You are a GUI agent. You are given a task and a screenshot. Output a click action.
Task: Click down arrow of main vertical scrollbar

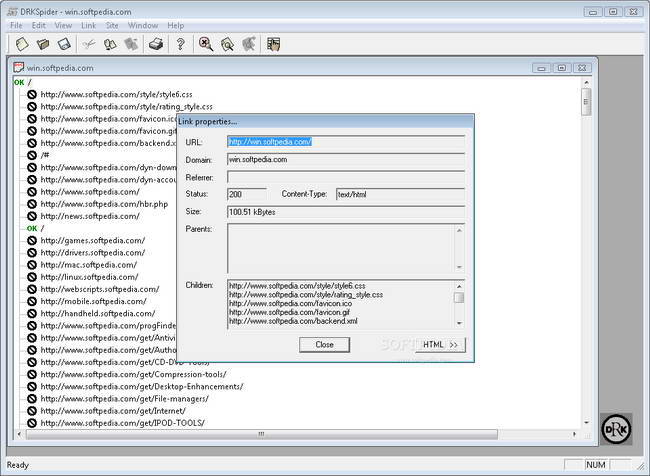586,423
